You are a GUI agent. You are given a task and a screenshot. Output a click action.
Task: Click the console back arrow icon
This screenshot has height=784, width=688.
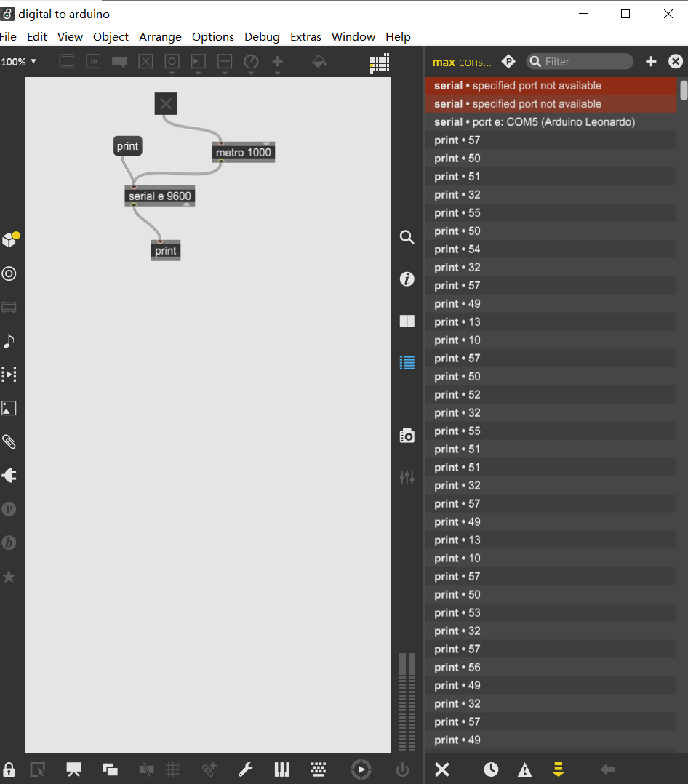(x=607, y=769)
